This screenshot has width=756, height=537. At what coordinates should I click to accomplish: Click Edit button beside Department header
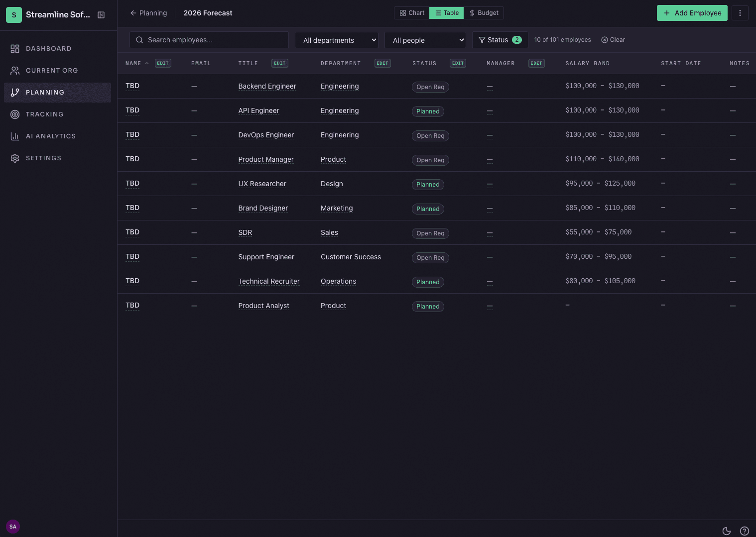(382, 63)
